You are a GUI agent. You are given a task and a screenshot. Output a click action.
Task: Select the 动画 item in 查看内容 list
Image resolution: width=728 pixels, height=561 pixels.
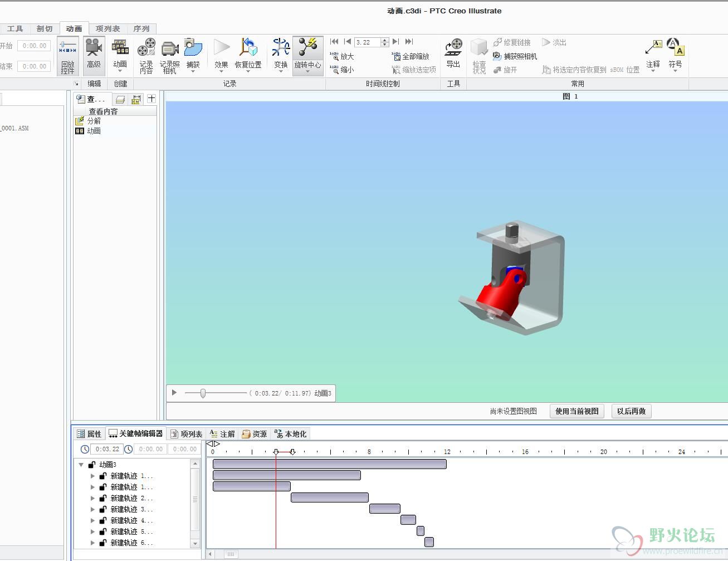click(94, 131)
